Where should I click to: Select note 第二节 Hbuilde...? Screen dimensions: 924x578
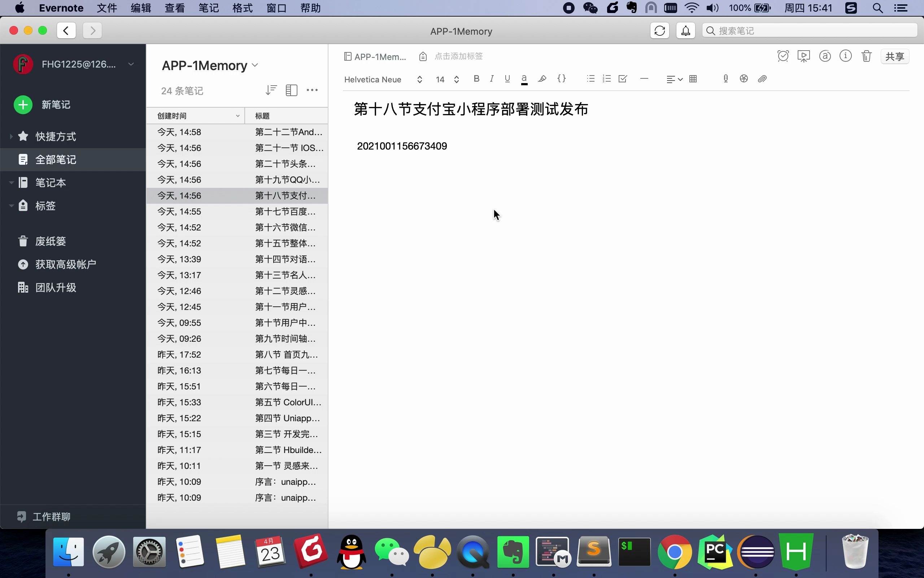click(237, 450)
